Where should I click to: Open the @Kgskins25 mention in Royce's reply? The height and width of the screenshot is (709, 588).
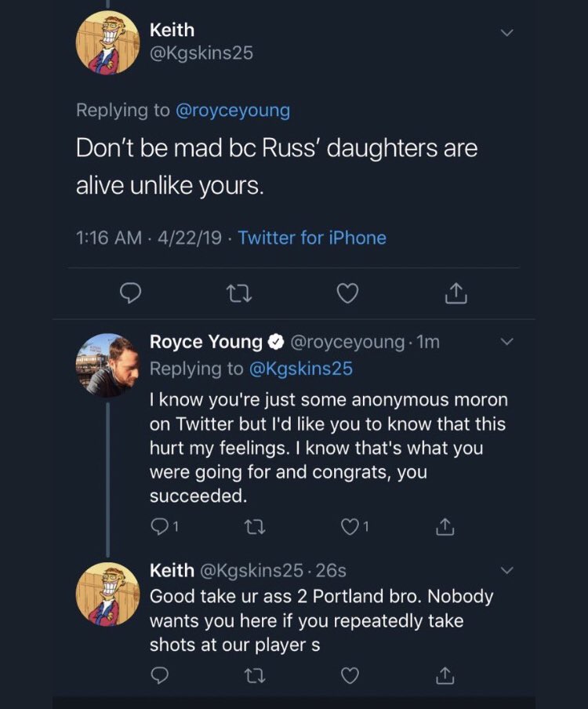coord(300,368)
